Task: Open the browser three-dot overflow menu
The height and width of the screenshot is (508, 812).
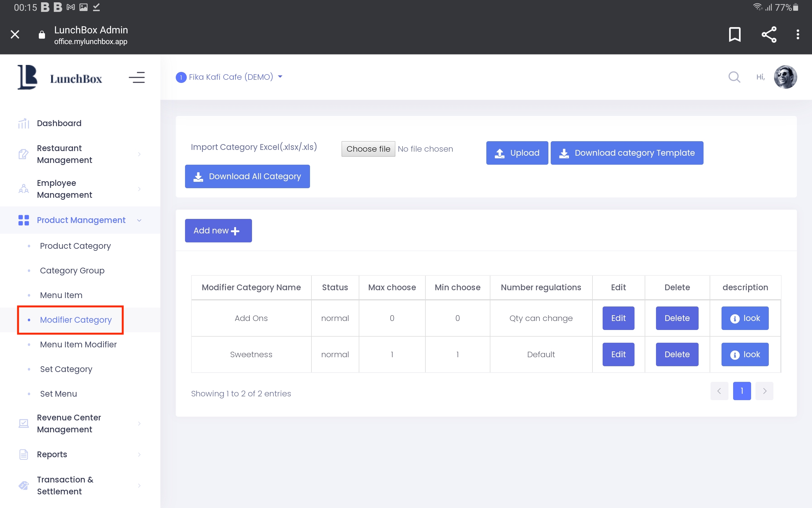Action: click(x=797, y=34)
